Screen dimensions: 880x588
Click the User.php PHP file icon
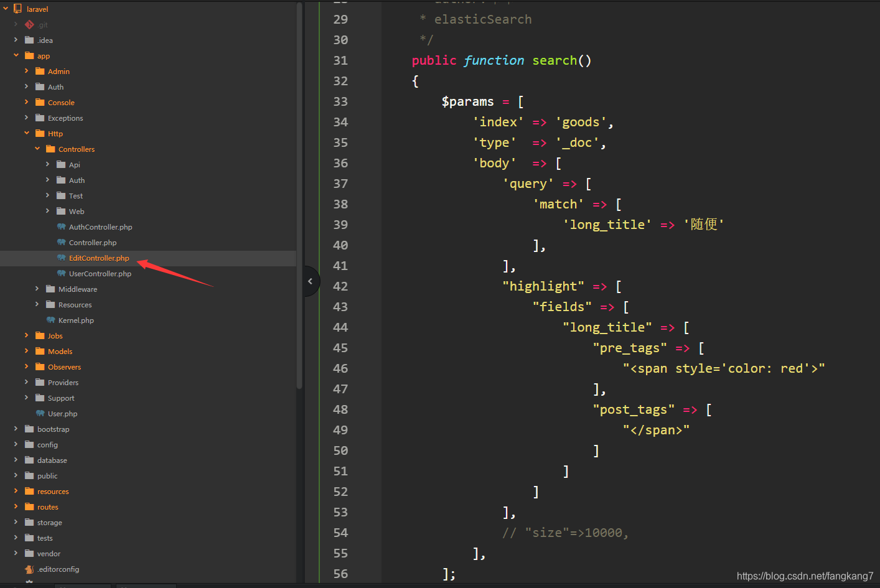pyautogui.click(x=40, y=413)
